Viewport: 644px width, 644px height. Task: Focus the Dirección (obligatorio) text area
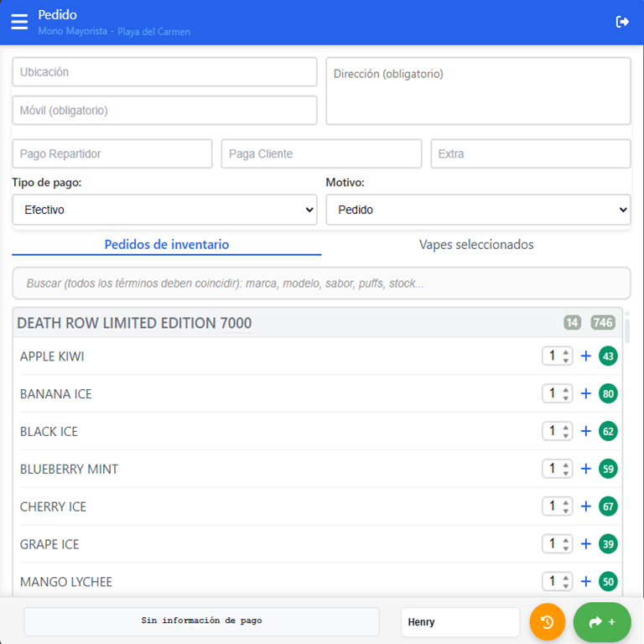tap(478, 91)
